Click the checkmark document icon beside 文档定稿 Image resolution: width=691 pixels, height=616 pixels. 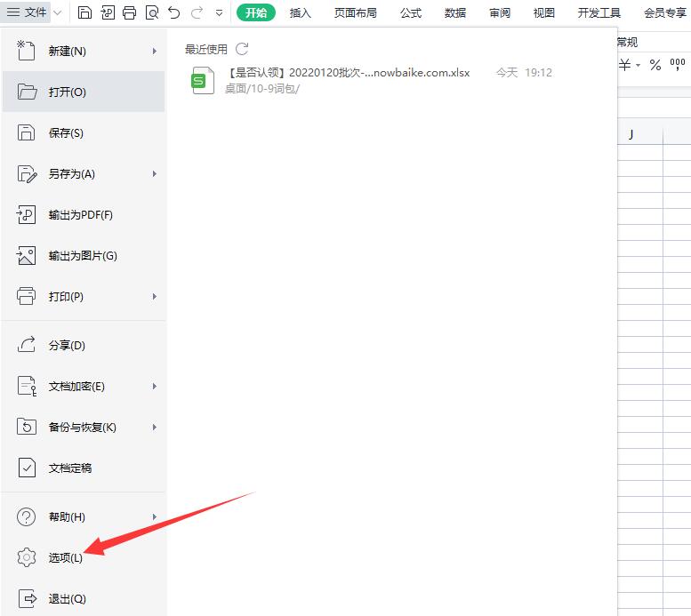(27, 468)
